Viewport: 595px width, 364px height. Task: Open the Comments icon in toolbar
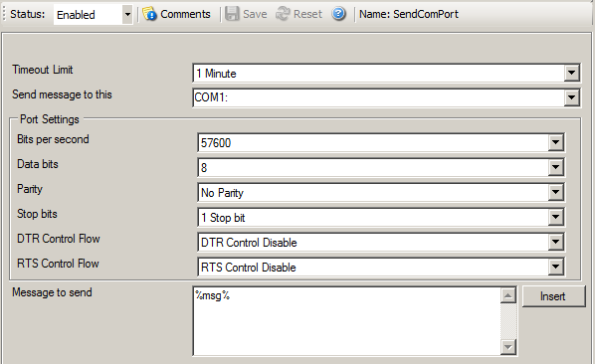[149, 14]
